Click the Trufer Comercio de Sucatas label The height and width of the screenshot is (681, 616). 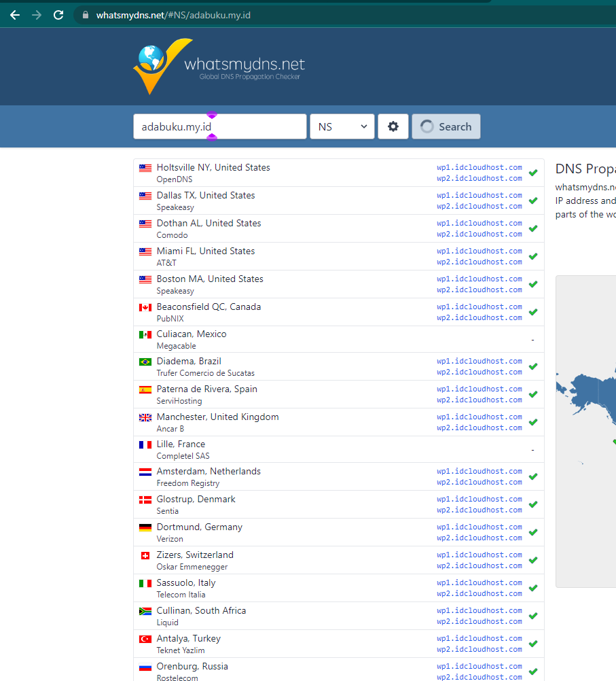205,373
